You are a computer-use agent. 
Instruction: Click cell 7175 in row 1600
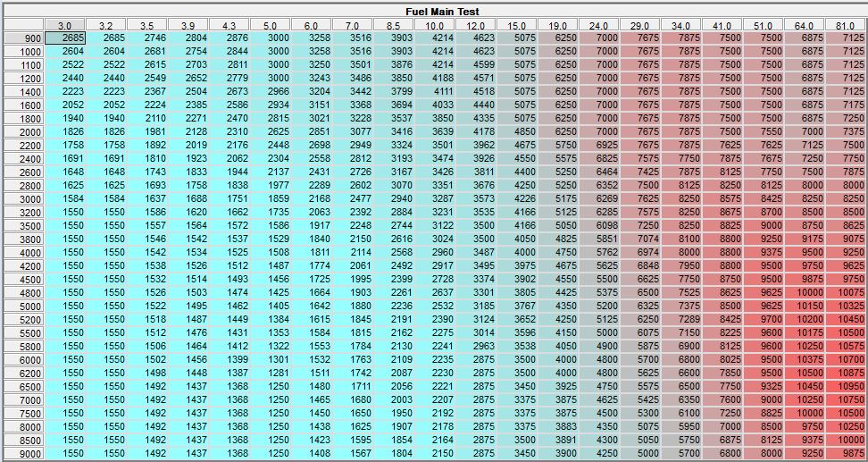(x=847, y=105)
